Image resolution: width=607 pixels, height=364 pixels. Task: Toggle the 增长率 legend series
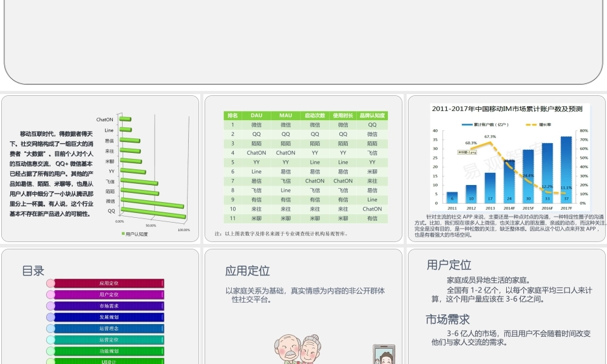540,124
